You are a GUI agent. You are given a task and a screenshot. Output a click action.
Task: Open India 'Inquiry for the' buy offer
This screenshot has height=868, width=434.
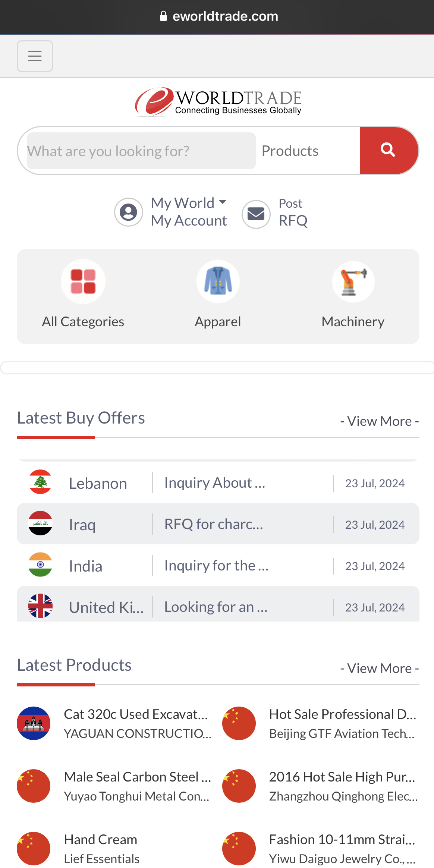216,566
